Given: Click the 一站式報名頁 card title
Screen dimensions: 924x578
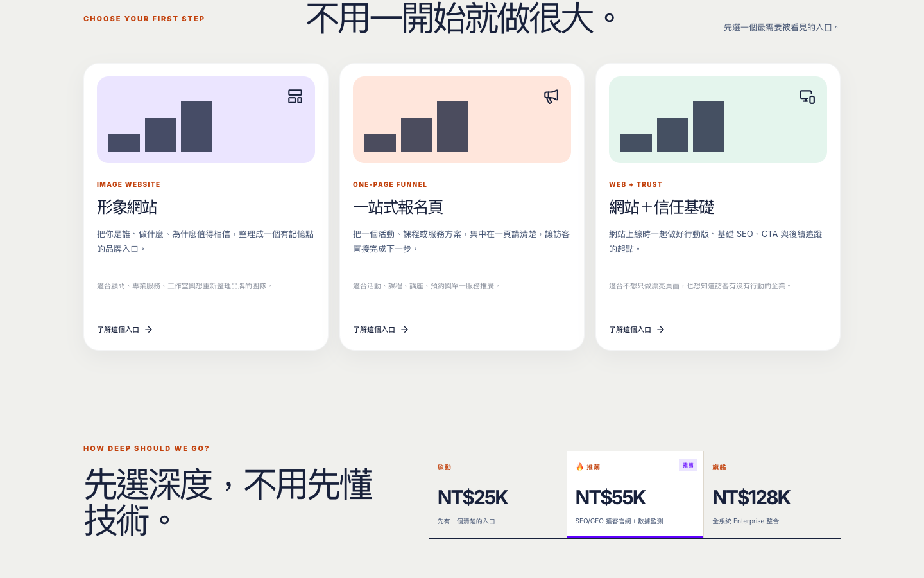Looking at the screenshot, I should point(398,207).
